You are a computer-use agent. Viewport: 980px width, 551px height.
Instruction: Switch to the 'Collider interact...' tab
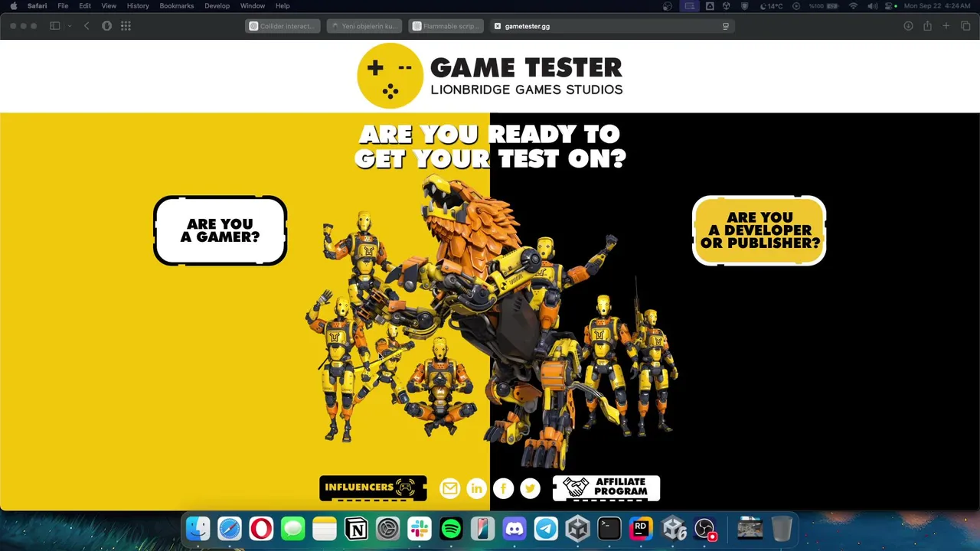tap(283, 26)
